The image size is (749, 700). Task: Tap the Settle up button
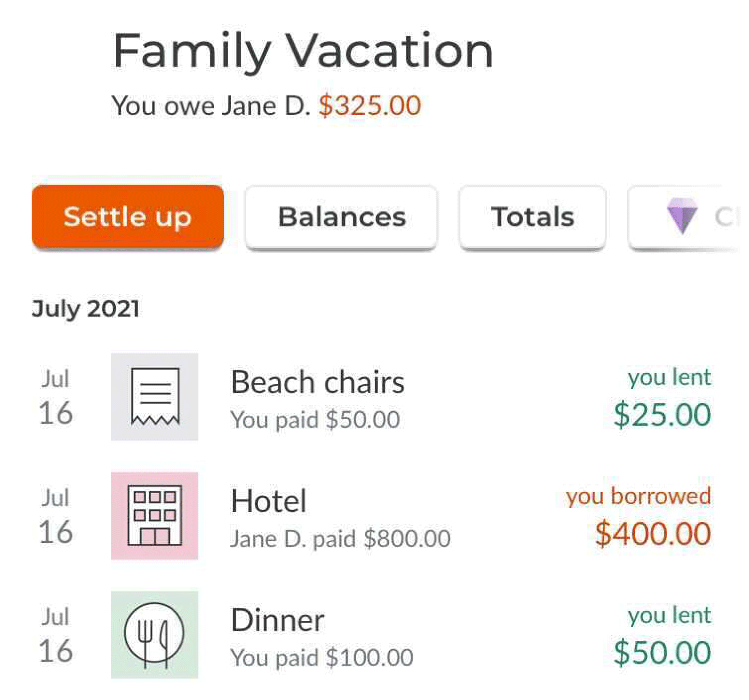[128, 217]
